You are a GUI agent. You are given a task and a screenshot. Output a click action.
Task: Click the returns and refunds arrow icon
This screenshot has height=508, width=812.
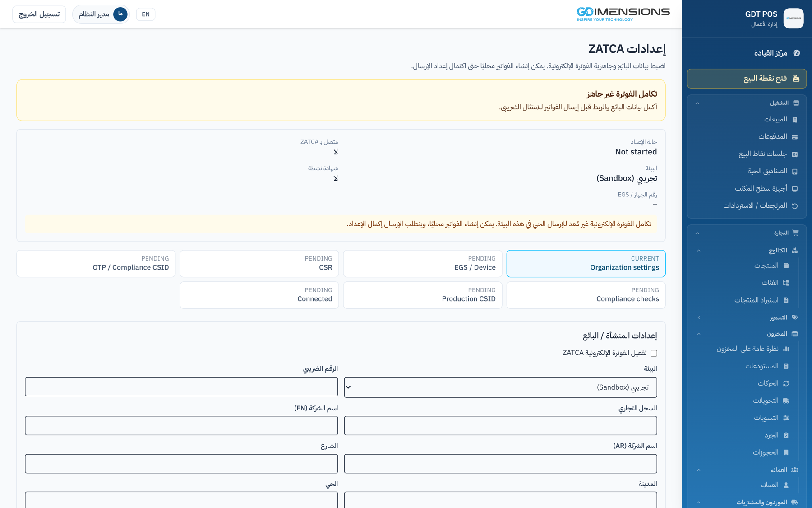pyautogui.click(x=794, y=206)
